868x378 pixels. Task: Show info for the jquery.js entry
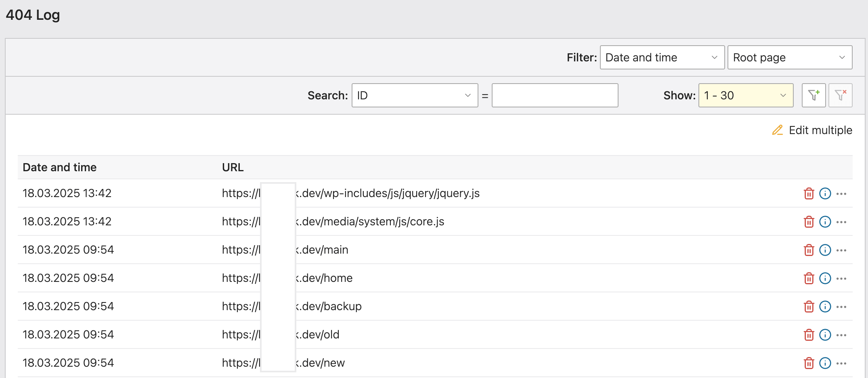pyautogui.click(x=825, y=194)
